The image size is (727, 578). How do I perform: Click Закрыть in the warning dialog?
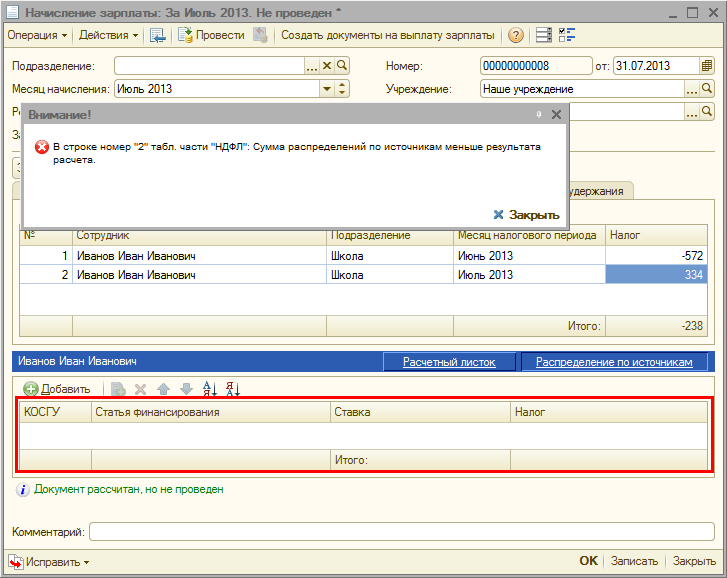point(527,215)
